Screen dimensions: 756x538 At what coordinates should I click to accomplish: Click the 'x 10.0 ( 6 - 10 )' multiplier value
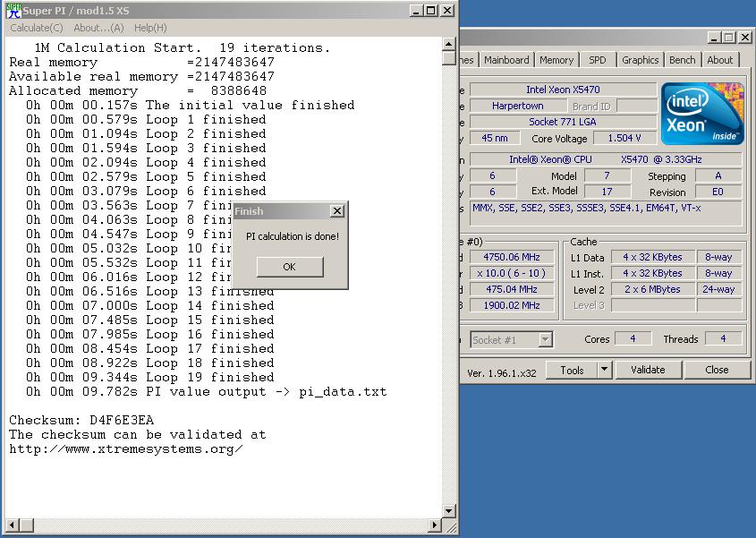click(512, 273)
